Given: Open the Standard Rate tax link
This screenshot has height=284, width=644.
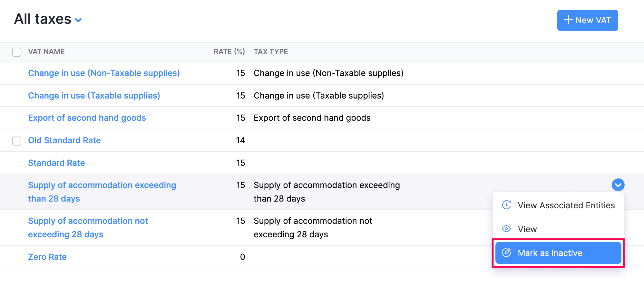Looking at the screenshot, I should pyautogui.click(x=56, y=163).
